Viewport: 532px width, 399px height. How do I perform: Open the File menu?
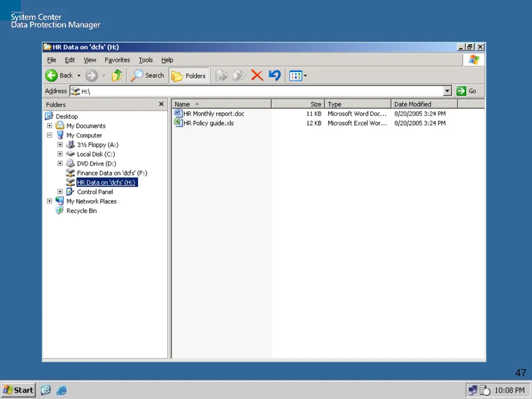(x=51, y=60)
